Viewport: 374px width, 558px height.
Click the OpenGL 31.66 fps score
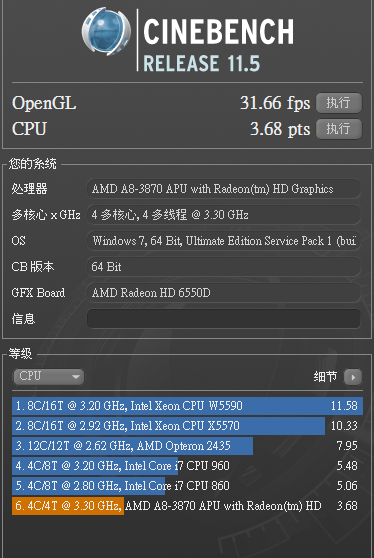point(275,103)
